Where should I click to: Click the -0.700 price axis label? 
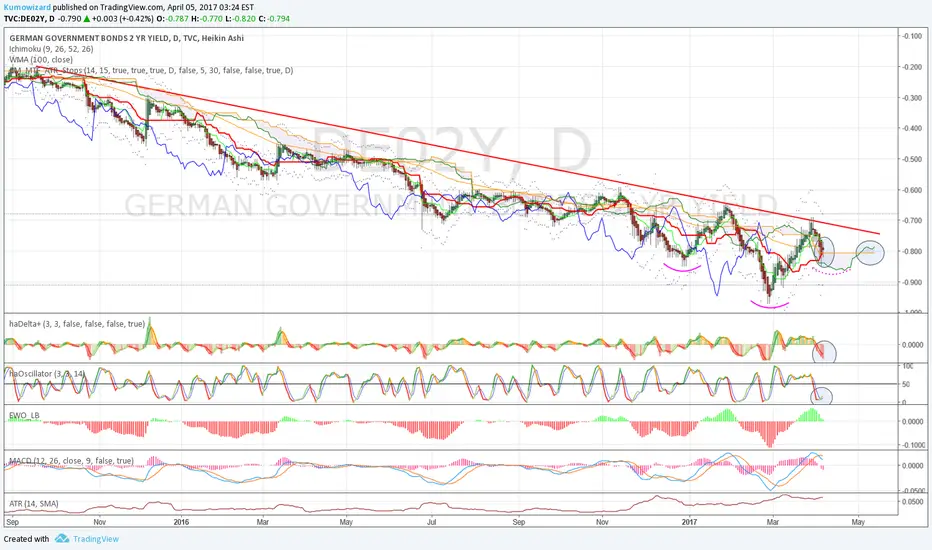click(x=912, y=220)
